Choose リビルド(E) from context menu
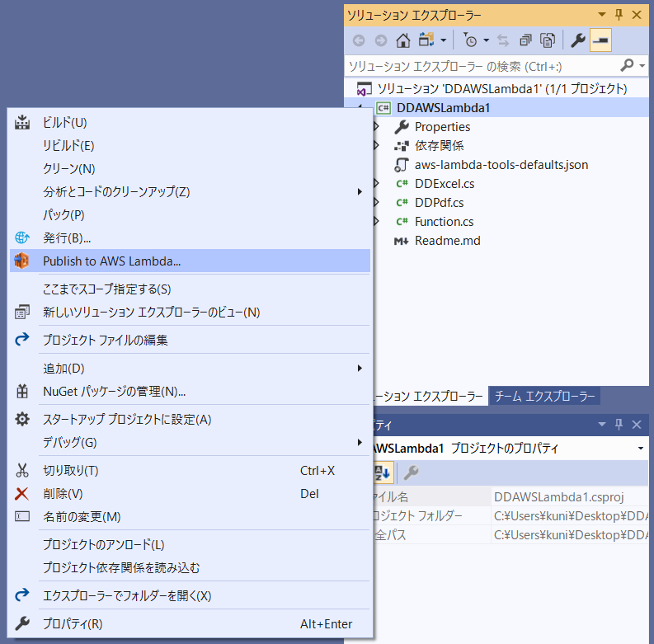Viewport: 654px width, 644px height. click(x=190, y=146)
